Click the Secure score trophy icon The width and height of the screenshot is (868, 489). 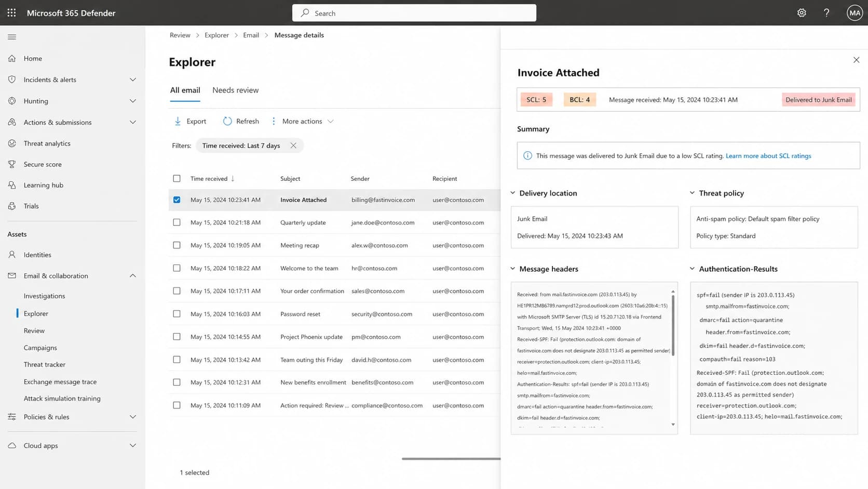[12, 164]
